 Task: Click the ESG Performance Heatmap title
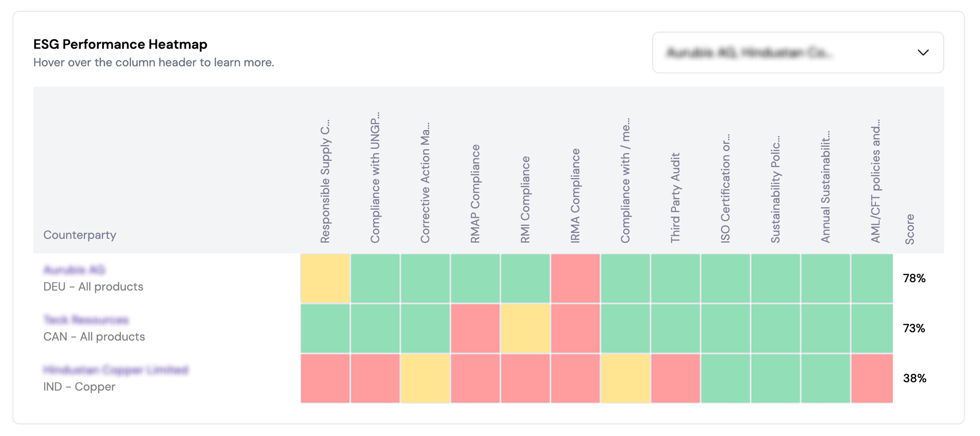(x=120, y=44)
